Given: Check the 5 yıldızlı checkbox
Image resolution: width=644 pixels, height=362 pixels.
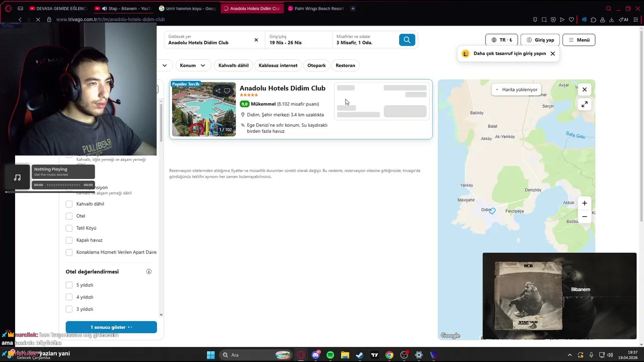Looking at the screenshot, I should pyautogui.click(x=69, y=285).
